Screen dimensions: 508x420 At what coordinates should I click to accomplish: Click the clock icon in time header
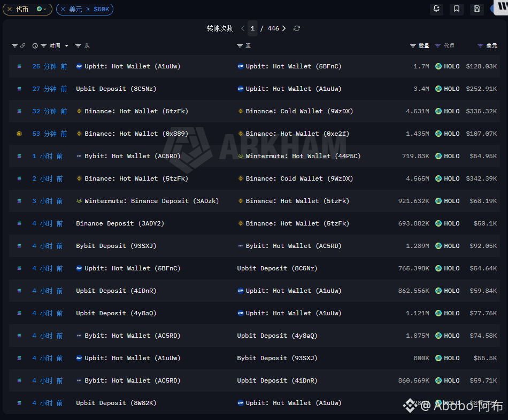tap(35, 45)
